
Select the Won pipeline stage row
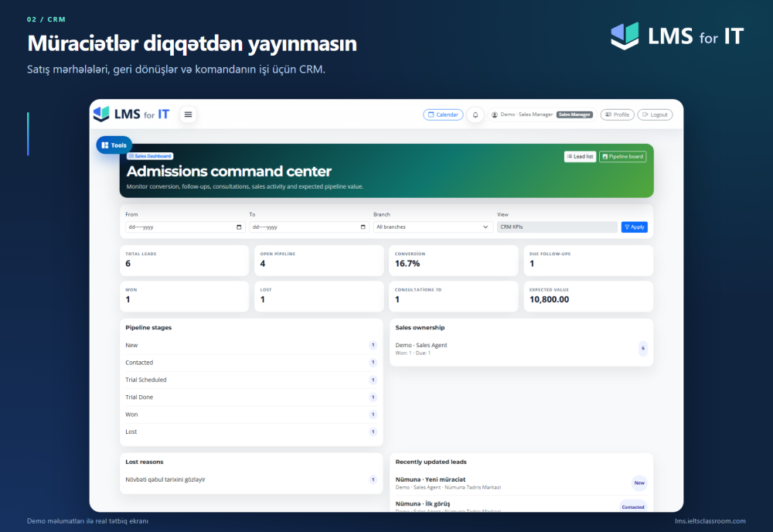coord(251,414)
